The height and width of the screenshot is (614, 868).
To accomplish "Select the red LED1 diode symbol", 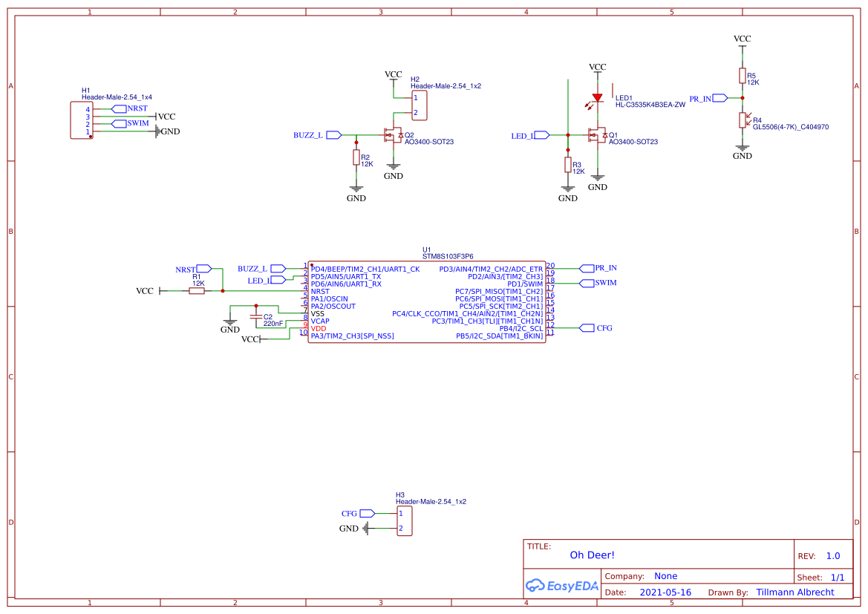I will [x=597, y=98].
